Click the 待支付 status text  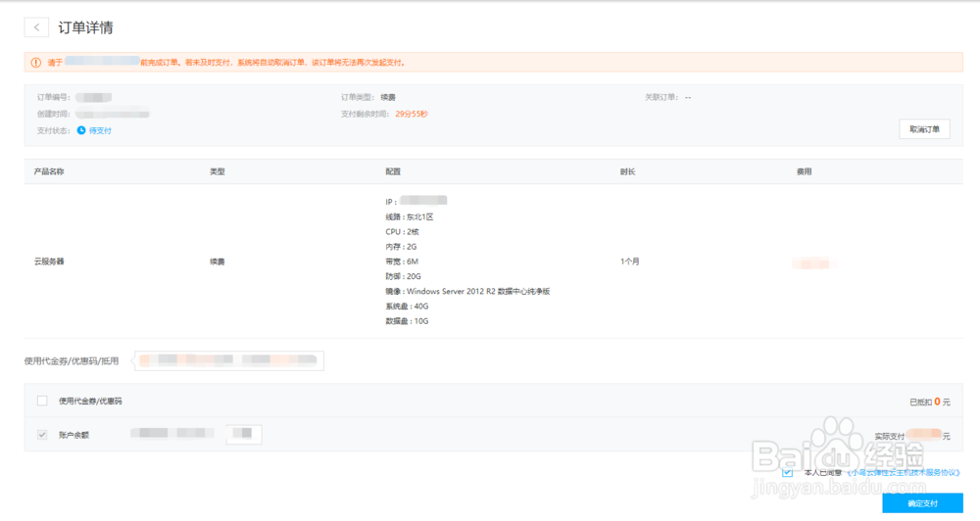tap(100, 130)
